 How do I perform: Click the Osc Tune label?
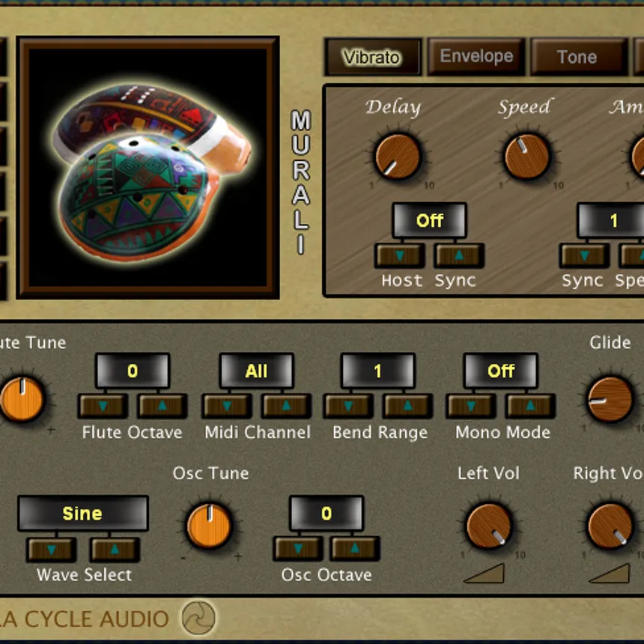pos(210,473)
